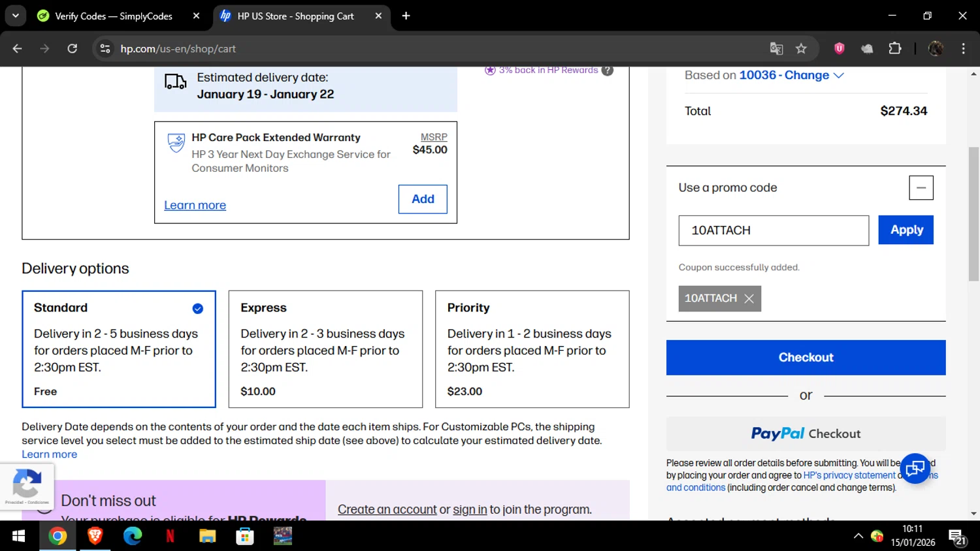Viewport: 980px width, 551px height.
Task: Open Netflix from the taskbar
Action: coord(170,536)
